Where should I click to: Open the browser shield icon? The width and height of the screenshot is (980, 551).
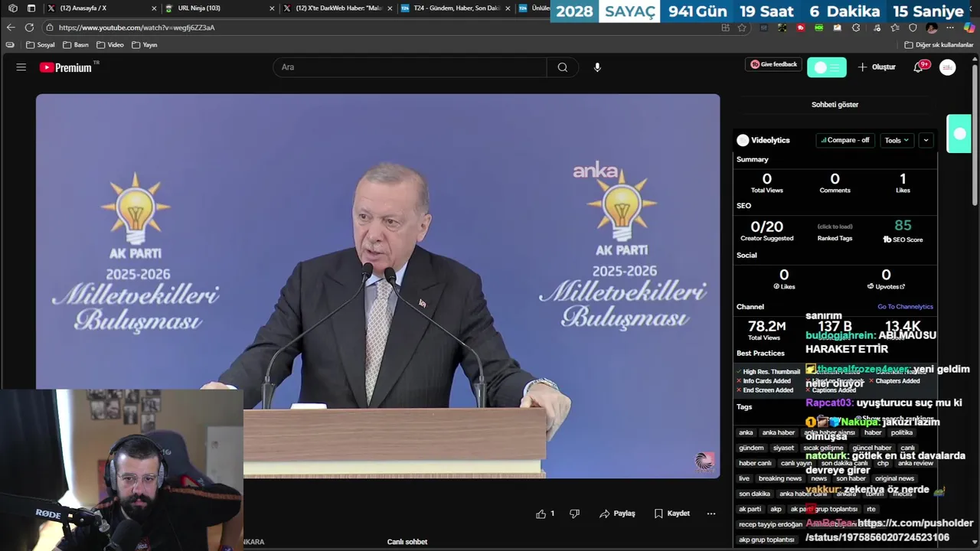[913, 28]
